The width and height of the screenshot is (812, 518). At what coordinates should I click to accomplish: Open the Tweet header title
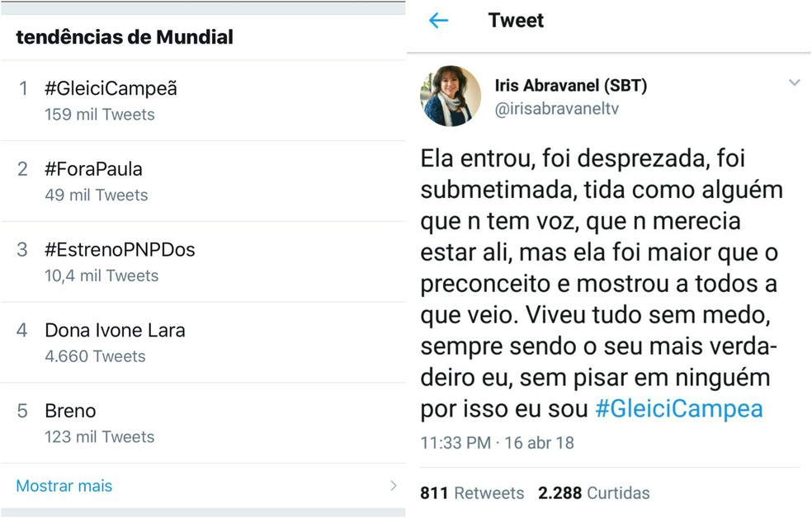coord(515,20)
